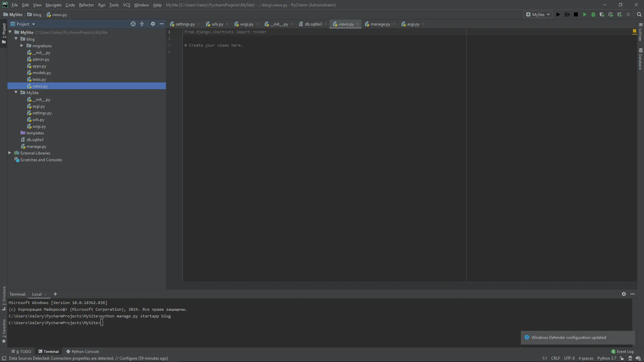Switch to settings.py editor tab

tap(185, 24)
